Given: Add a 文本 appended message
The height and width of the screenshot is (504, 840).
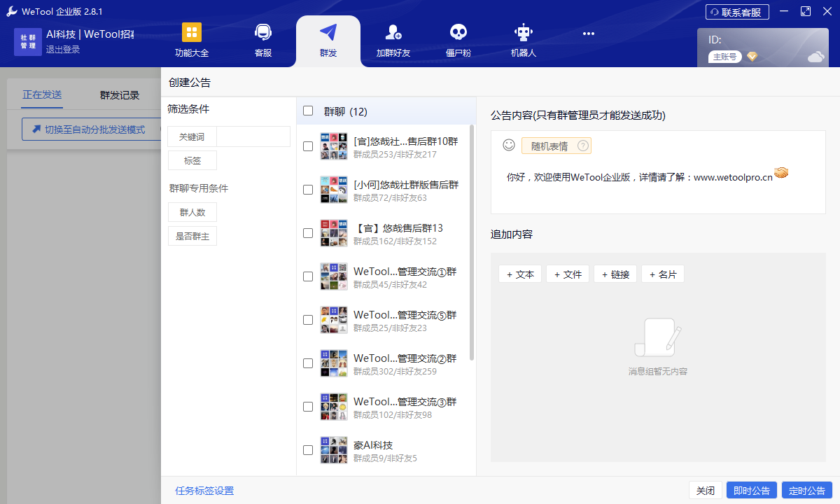Looking at the screenshot, I should click(x=520, y=274).
